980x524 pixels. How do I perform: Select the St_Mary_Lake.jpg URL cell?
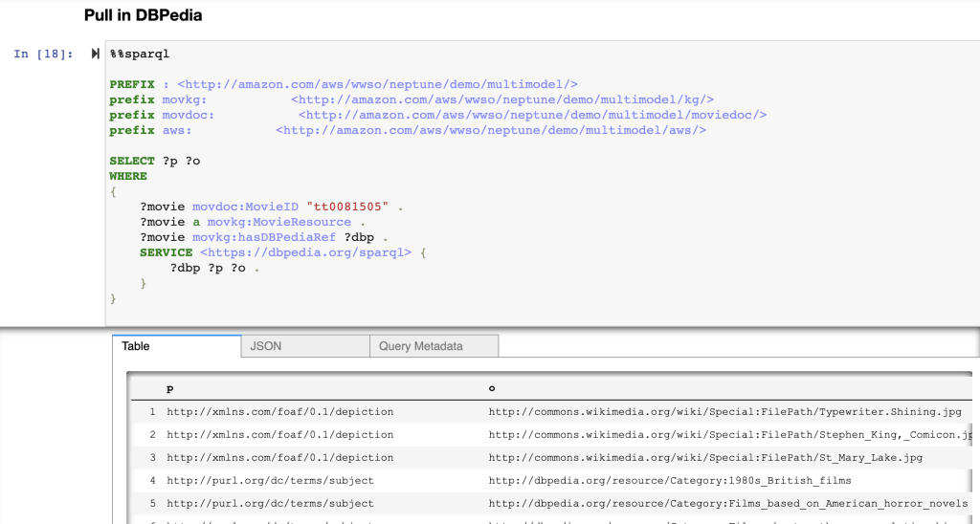point(705,458)
